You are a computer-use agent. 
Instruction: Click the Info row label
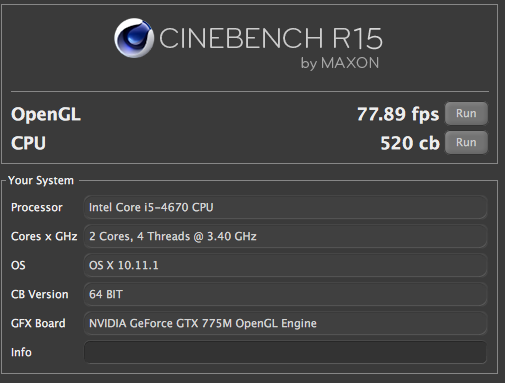click(x=21, y=352)
